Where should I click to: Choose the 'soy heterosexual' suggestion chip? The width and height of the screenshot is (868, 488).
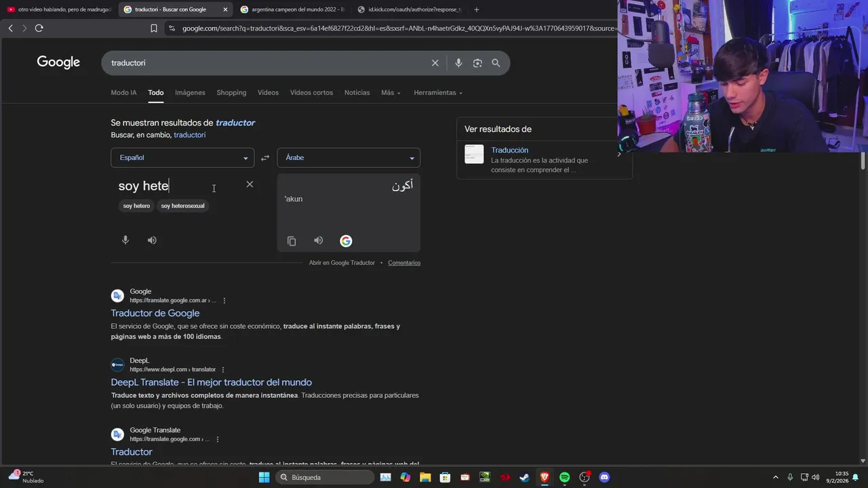pyautogui.click(x=182, y=206)
